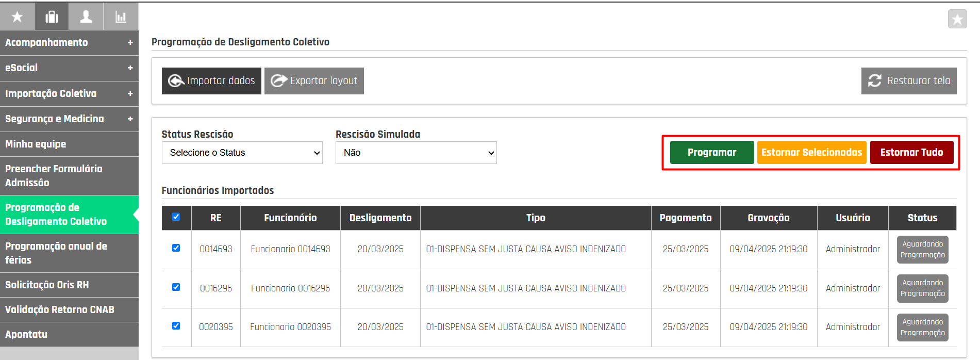Click RE cell 0020395
980x360 pixels.
pyautogui.click(x=216, y=327)
